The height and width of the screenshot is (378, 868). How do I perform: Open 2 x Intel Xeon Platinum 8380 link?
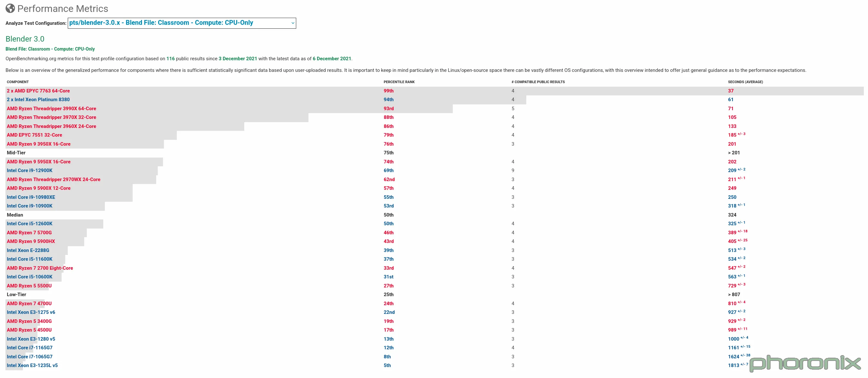(38, 100)
